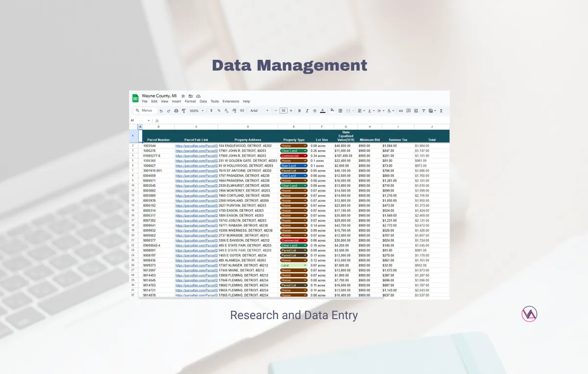Increase font size with plus button
588x374 pixels.
[291, 111]
